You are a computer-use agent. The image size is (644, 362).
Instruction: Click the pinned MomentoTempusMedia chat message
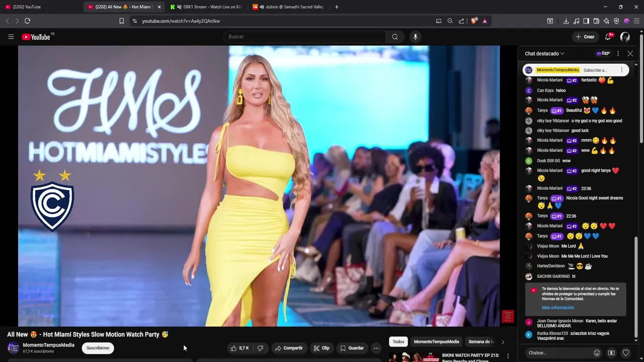pos(576,70)
